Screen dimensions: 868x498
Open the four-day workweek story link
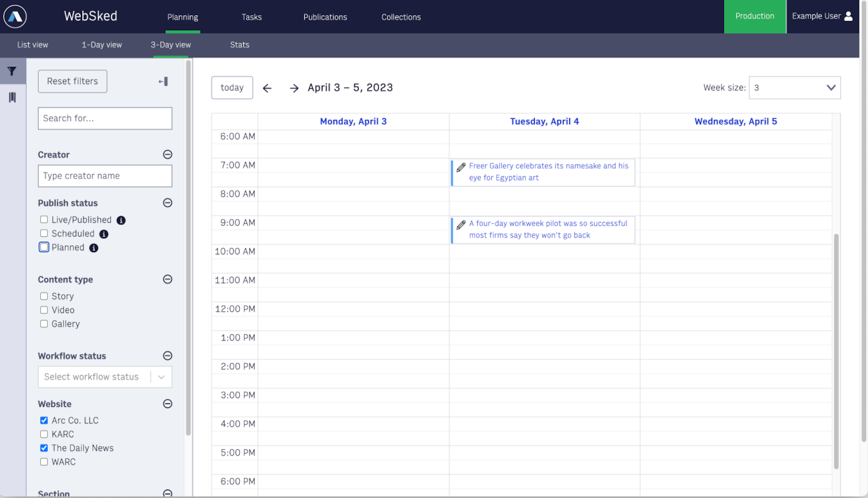(x=549, y=229)
